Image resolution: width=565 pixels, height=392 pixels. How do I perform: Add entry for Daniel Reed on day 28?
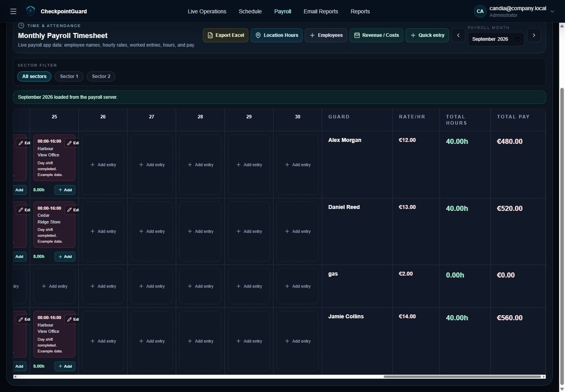[200, 231]
